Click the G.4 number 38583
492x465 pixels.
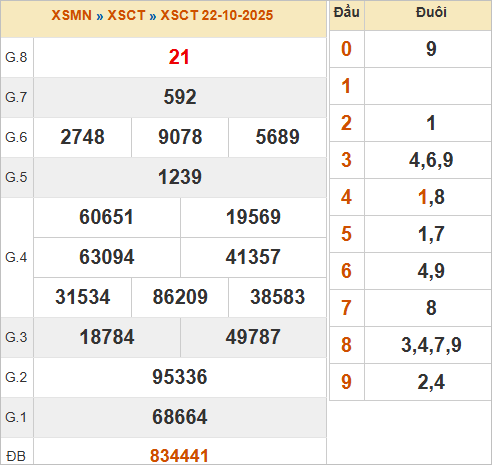click(x=277, y=297)
